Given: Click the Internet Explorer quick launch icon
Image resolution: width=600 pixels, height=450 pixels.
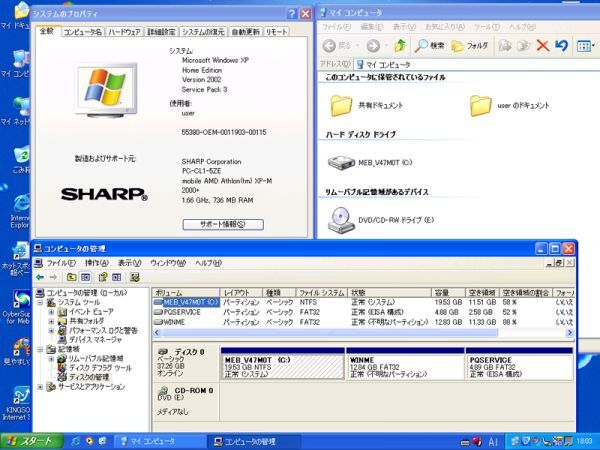Looking at the screenshot, I should 76,441.
